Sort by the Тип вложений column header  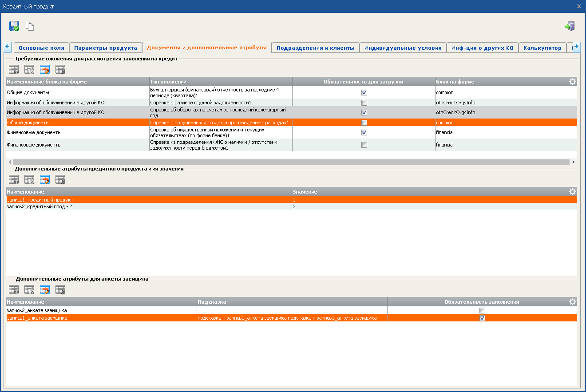[x=221, y=82]
